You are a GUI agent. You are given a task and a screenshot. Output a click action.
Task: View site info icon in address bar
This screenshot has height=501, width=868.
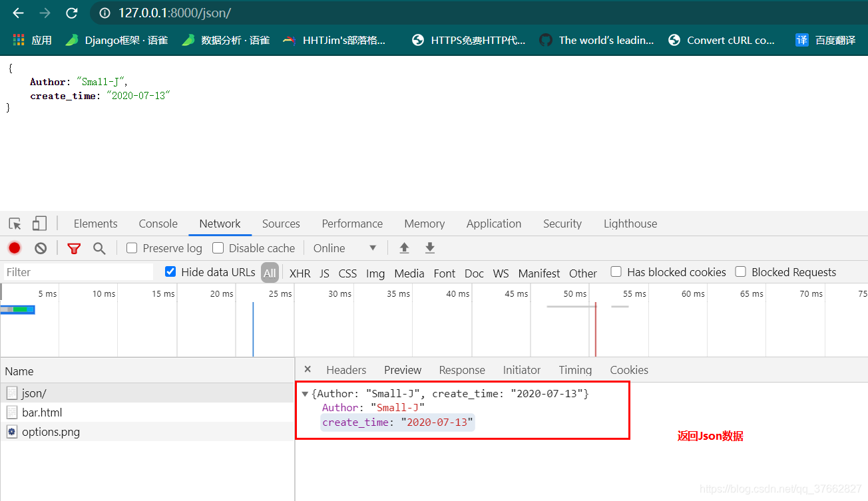[x=104, y=13]
